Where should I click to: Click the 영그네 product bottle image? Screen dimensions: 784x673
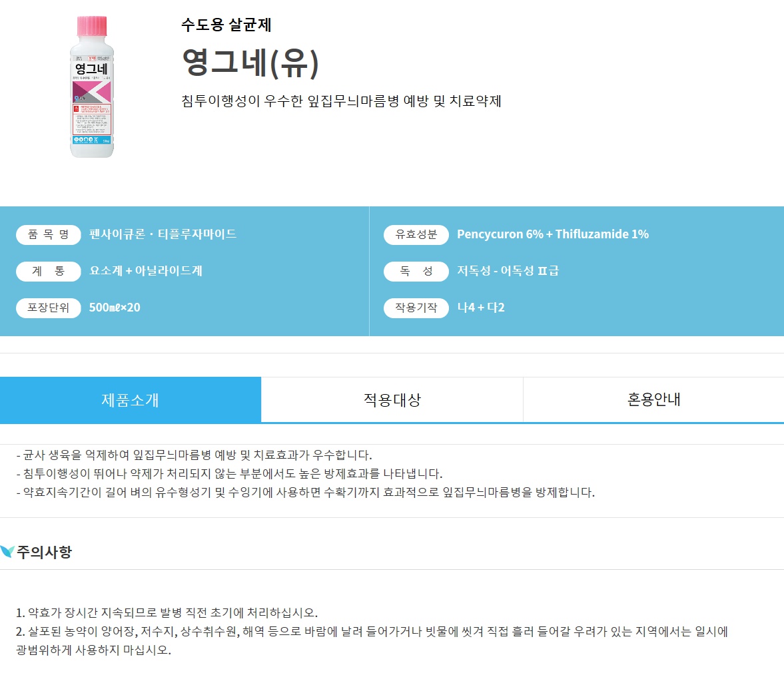coord(92,87)
